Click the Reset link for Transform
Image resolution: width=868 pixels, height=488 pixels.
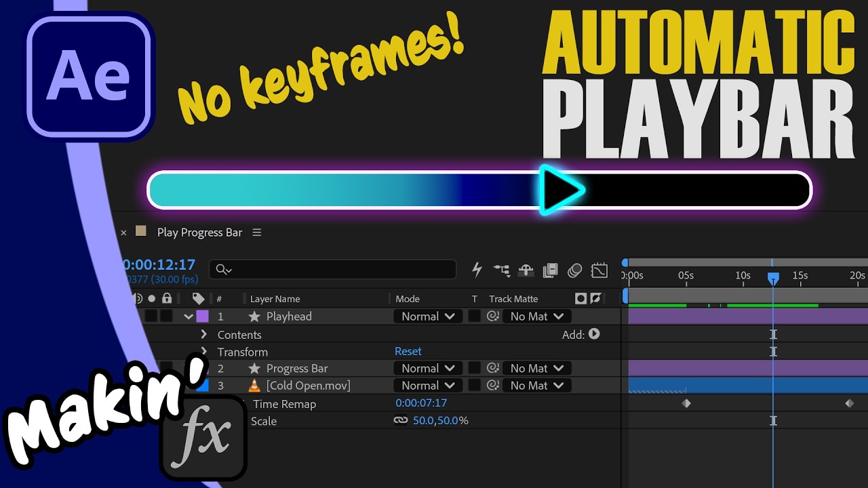[408, 351]
